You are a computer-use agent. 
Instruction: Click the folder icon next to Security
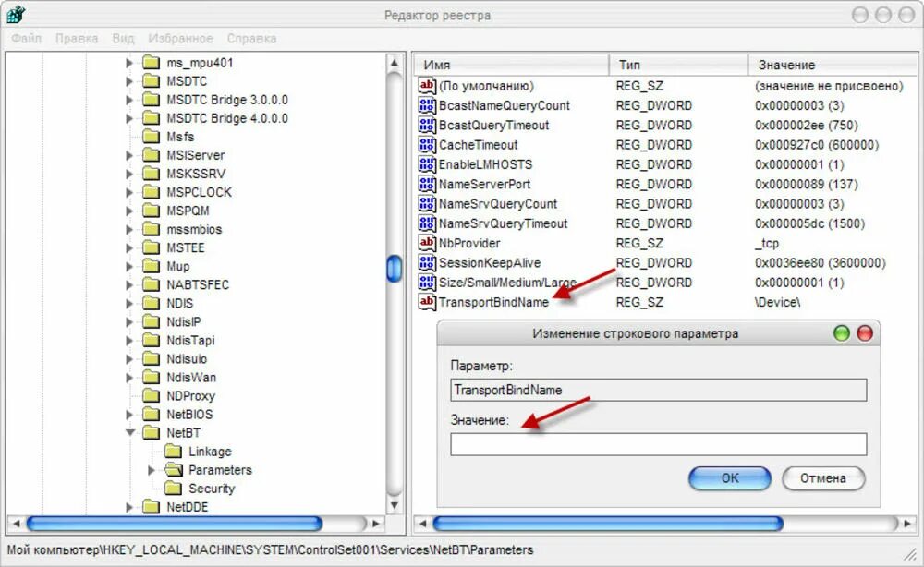coord(175,488)
